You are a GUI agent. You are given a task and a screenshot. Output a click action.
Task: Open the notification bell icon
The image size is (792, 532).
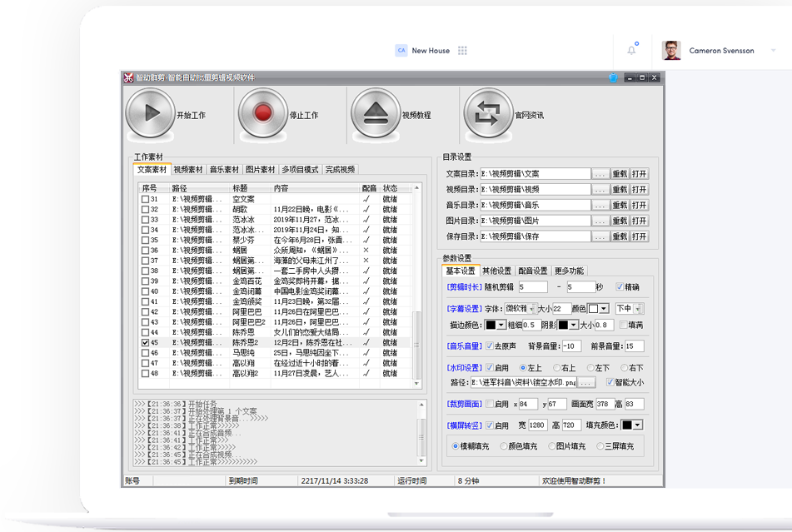tap(631, 50)
